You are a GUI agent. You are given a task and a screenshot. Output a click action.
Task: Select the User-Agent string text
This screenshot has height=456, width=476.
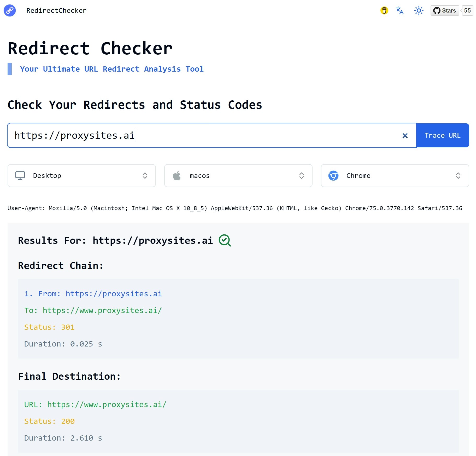(235, 208)
